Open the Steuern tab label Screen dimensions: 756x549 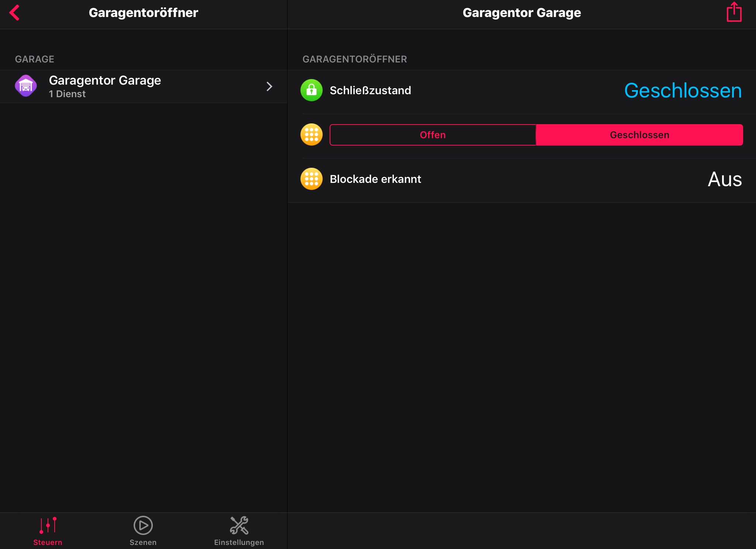(x=48, y=542)
